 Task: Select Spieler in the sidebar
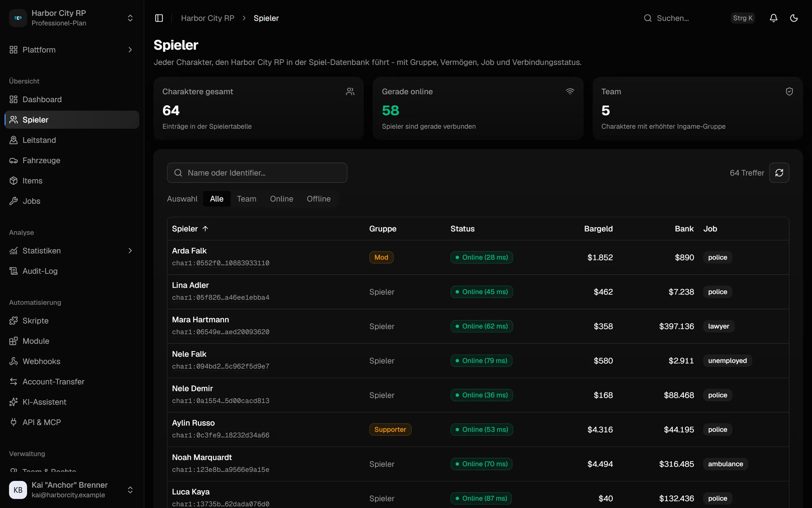72,120
